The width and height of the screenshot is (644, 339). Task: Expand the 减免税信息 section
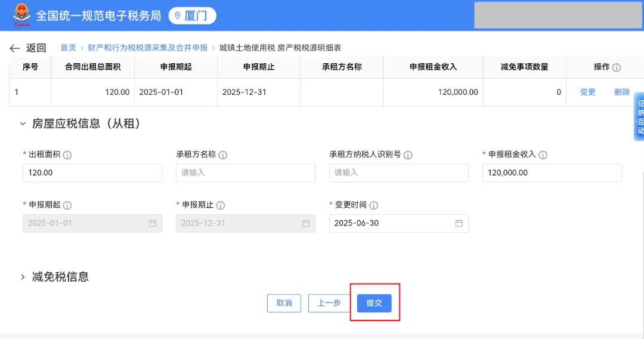pyautogui.click(x=23, y=277)
